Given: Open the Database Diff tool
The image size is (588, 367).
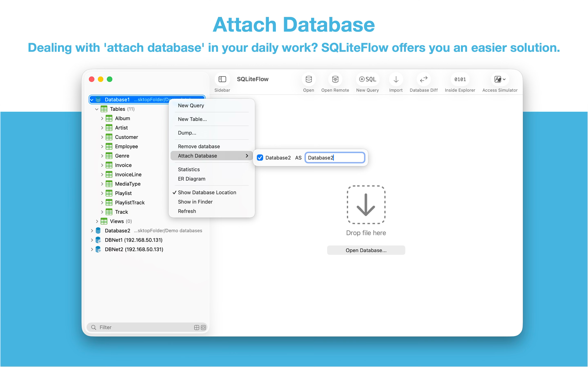Looking at the screenshot, I should click(x=423, y=79).
